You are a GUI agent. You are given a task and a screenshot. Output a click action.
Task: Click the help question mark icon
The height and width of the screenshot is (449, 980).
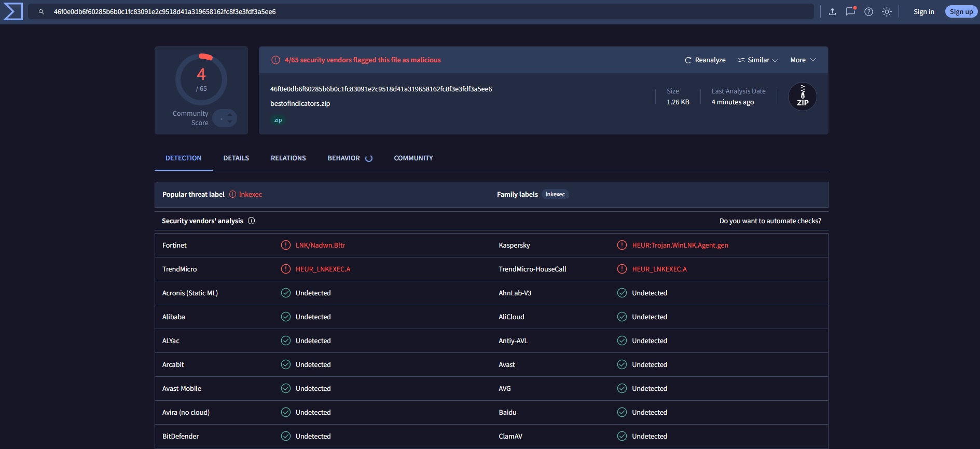(868, 11)
